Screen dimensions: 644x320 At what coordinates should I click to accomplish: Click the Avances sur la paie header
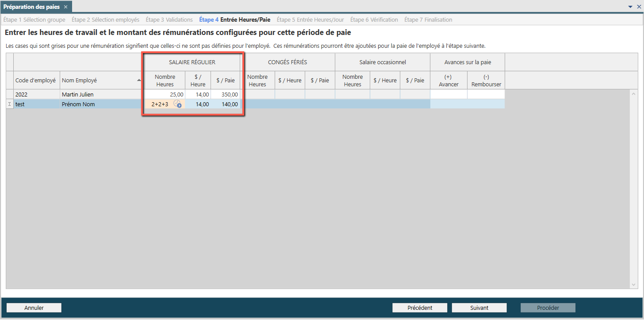468,62
